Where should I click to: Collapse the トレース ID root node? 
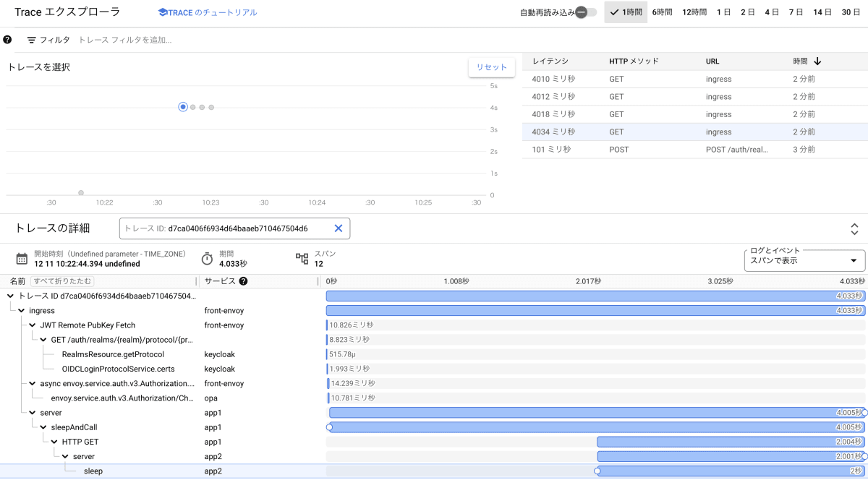(10, 296)
